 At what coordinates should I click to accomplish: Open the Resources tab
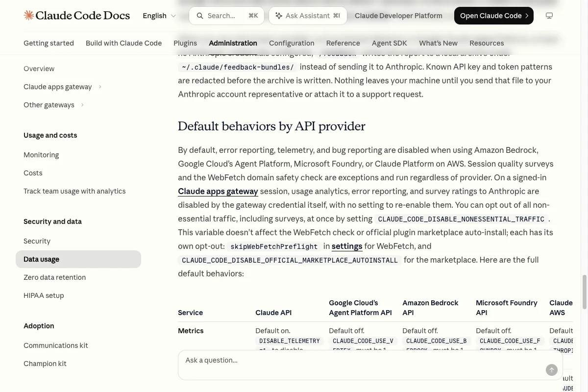tap(487, 43)
